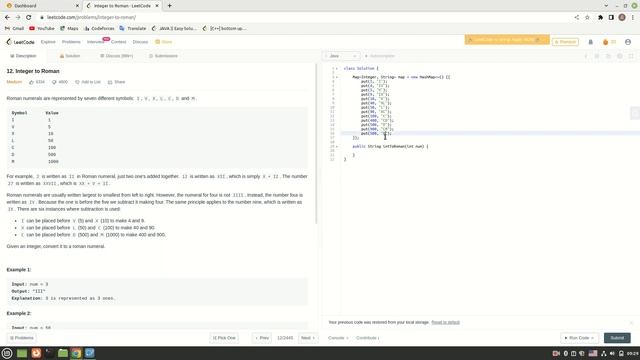Click the Chrome taskbar icon

click(76, 353)
